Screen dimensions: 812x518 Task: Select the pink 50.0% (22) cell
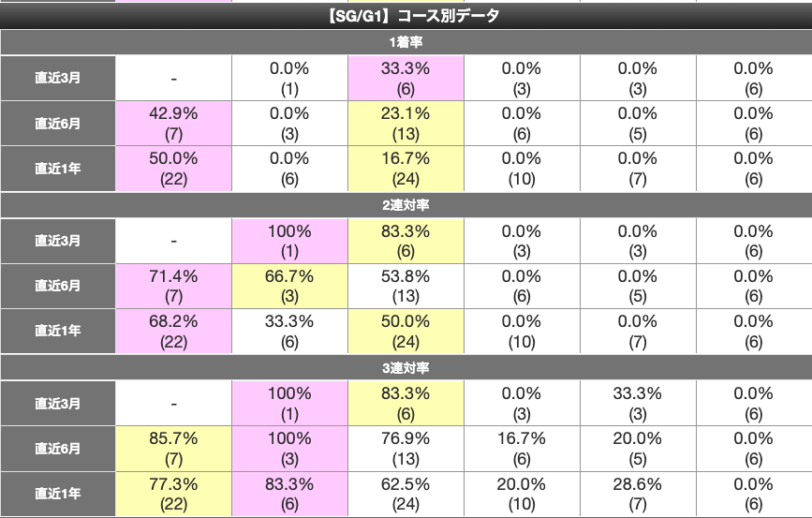pos(173,169)
